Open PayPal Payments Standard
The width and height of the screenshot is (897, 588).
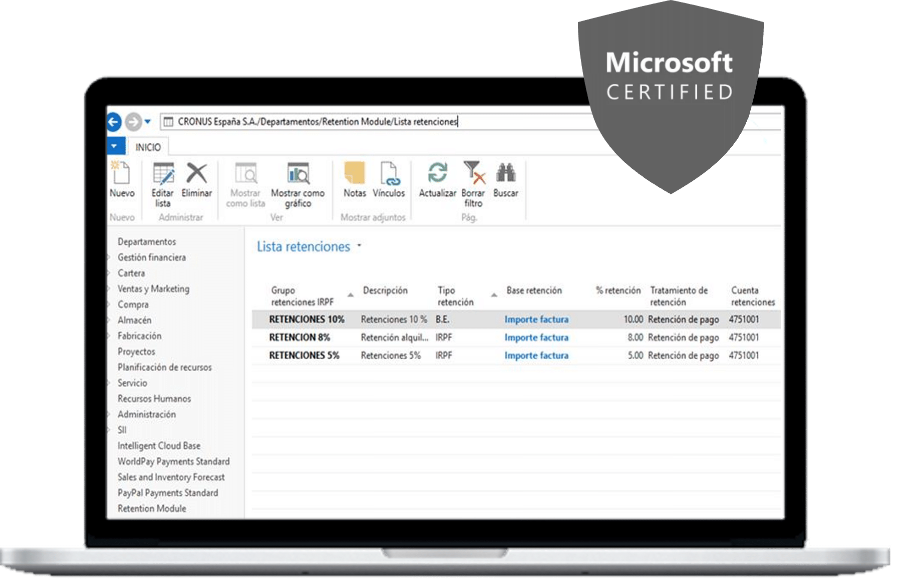(168, 493)
